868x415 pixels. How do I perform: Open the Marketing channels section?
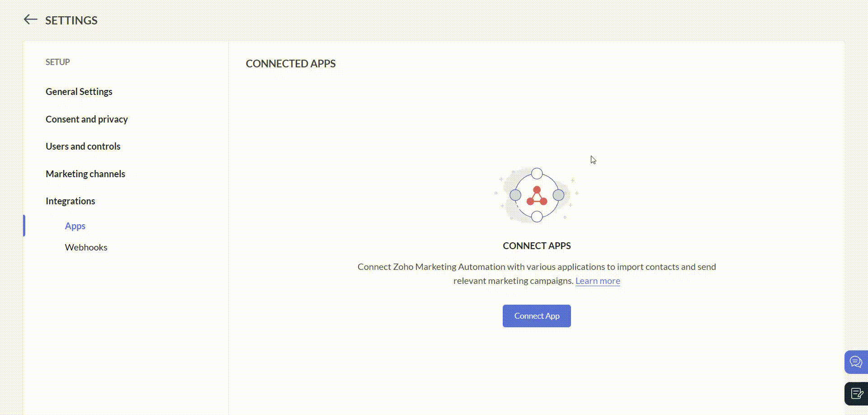click(85, 174)
